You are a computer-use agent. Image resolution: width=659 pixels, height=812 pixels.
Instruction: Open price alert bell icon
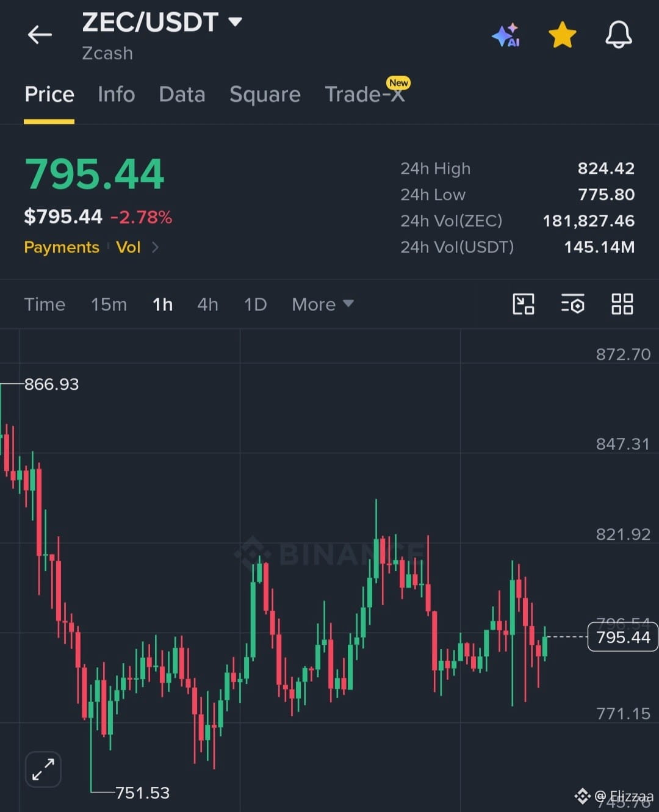coord(618,35)
